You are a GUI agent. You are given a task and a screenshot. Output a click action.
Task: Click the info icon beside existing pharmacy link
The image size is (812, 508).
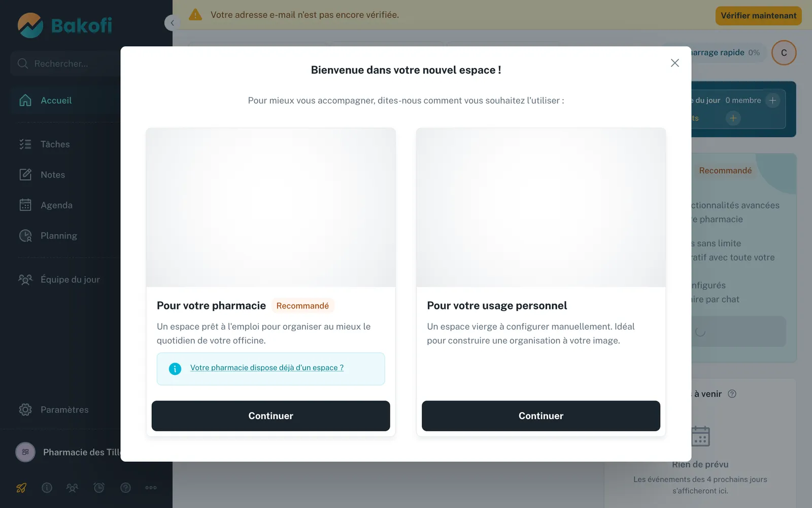pyautogui.click(x=175, y=369)
